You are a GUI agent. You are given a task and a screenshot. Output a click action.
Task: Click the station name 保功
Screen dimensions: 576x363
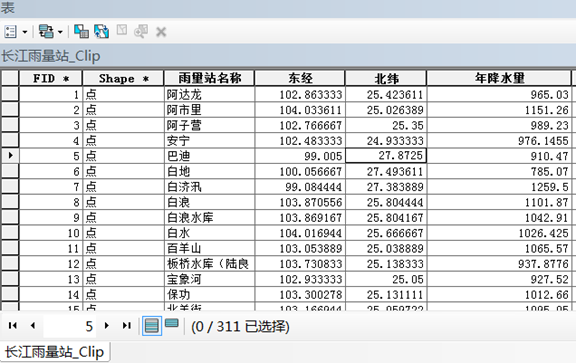pos(178,295)
